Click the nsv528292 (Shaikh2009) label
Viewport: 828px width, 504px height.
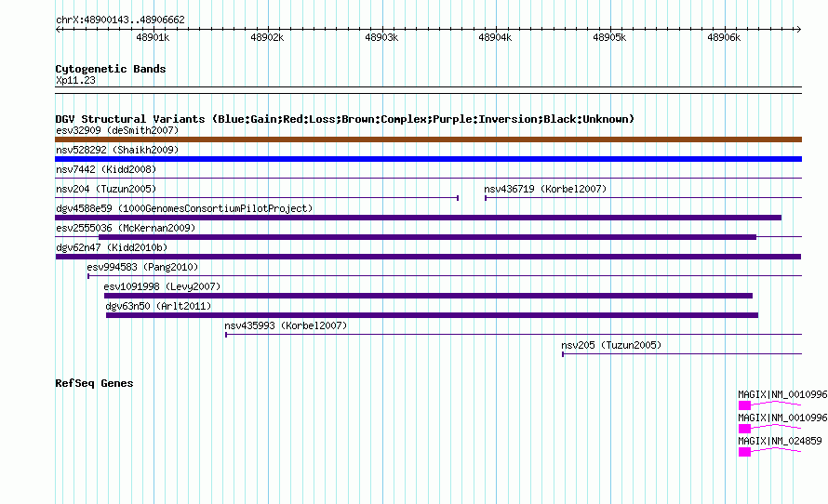click(117, 150)
